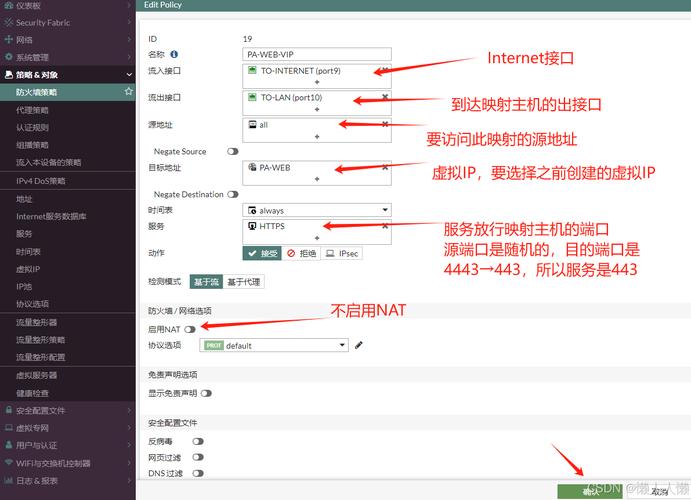Click the 名称 field containing PA-WEB-VIP
This screenshot has height=500, width=691.
pyautogui.click(x=317, y=54)
